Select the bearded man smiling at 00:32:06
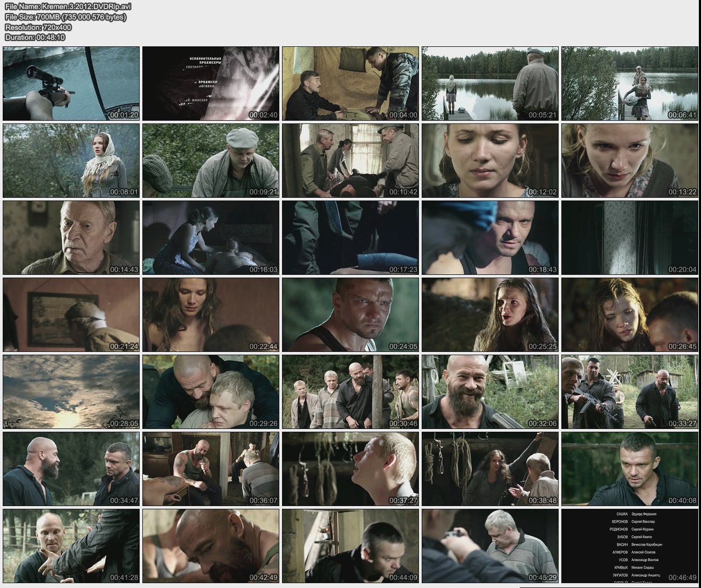 [490, 392]
